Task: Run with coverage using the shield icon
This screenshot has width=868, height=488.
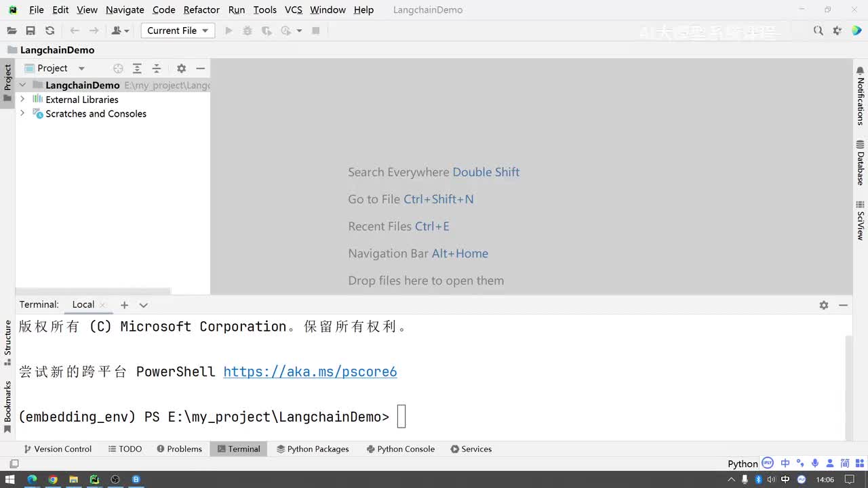Action: pyautogui.click(x=267, y=30)
